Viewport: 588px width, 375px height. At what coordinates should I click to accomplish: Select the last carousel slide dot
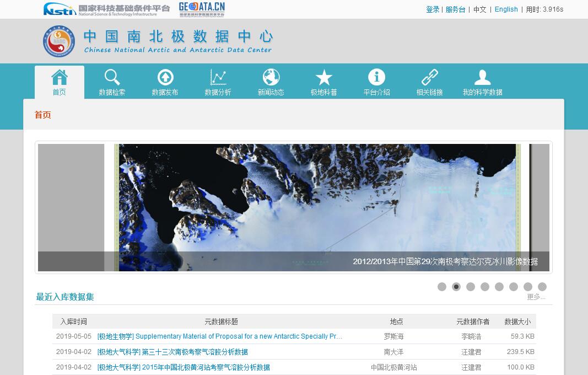542,287
